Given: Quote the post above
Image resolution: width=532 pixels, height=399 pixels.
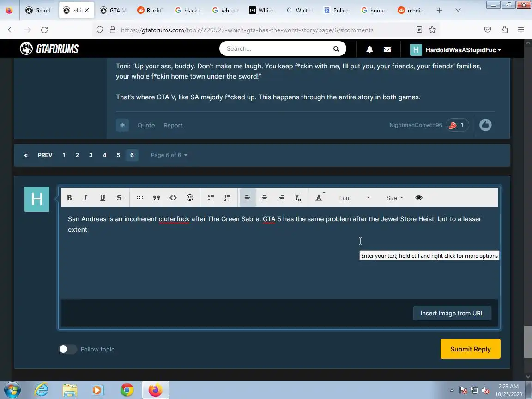Looking at the screenshot, I should click(x=146, y=125).
